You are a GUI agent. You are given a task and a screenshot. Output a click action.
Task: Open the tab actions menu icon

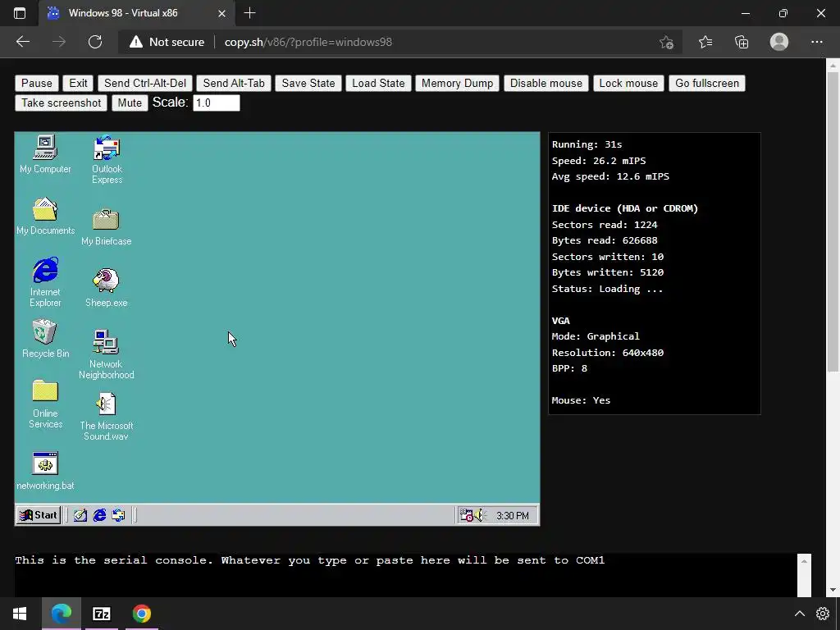click(20, 13)
